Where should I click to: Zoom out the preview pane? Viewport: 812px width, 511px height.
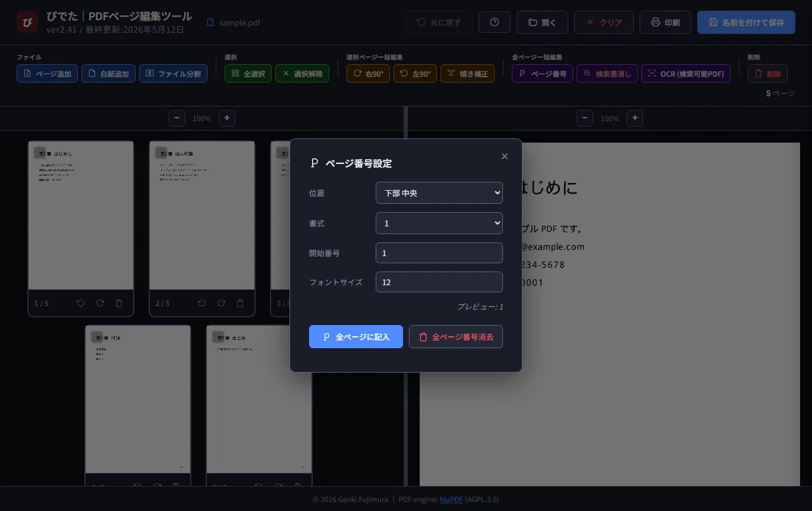pyautogui.click(x=585, y=118)
